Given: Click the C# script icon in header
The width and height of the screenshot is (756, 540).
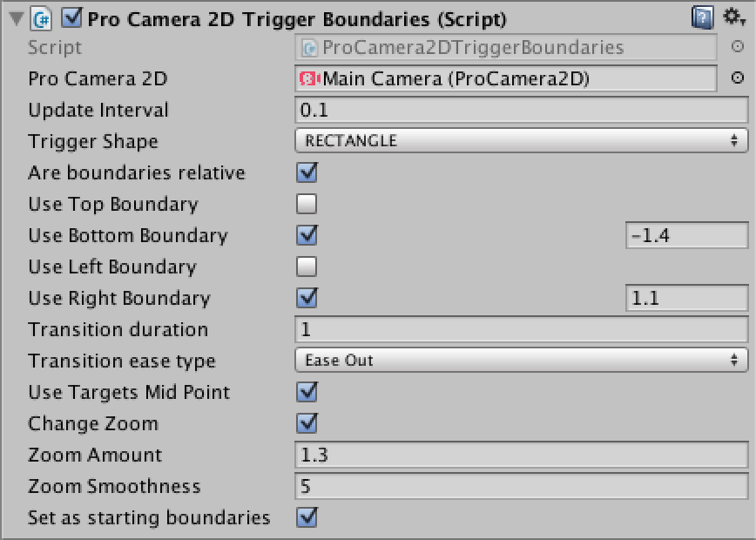Looking at the screenshot, I should tap(42, 19).
